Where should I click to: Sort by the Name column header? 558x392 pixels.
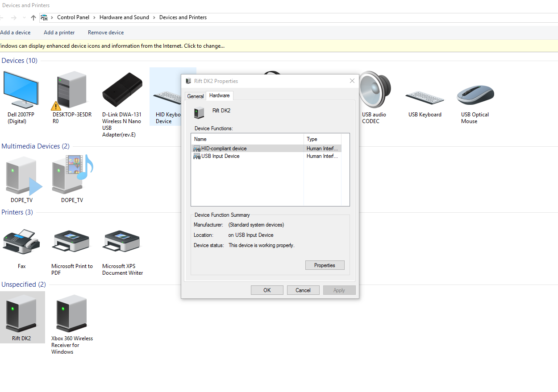click(x=247, y=139)
